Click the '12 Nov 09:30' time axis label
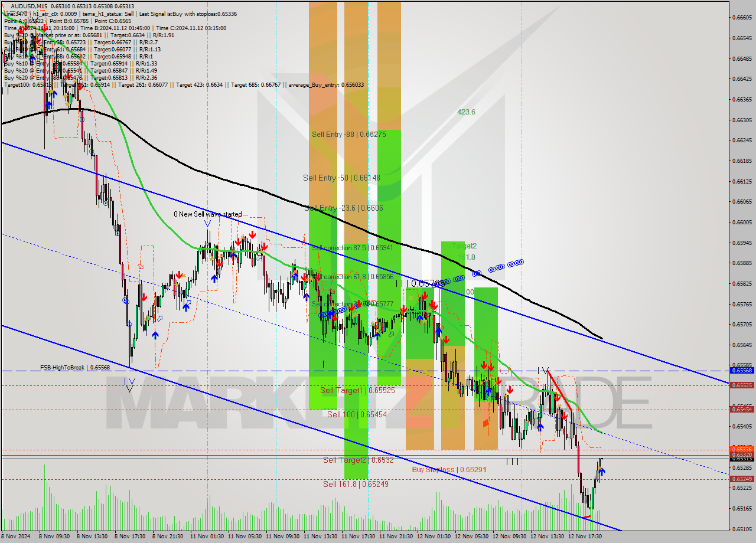Image resolution: width=756 pixels, height=543 pixels. 509,537
